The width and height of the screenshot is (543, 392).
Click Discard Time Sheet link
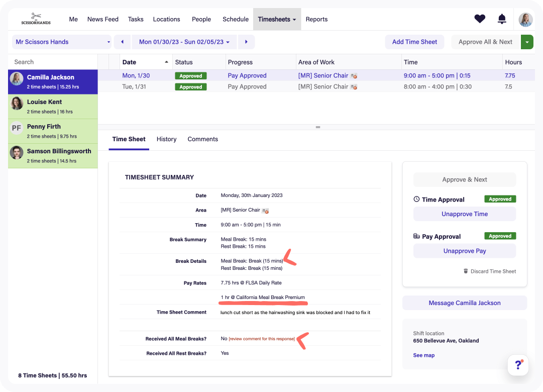pyautogui.click(x=490, y=271)
